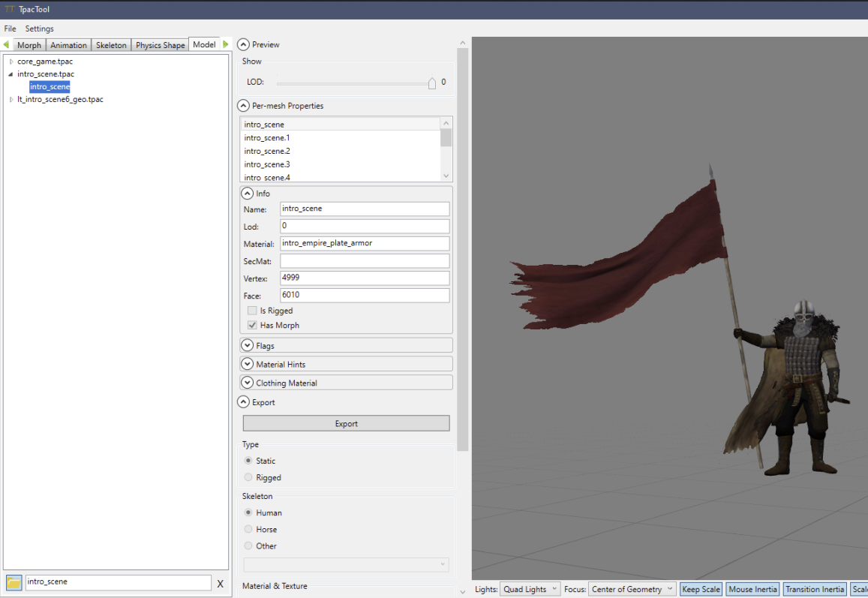
Task: Toggle the Is Rigged checkbox
Action: (252, 311)
